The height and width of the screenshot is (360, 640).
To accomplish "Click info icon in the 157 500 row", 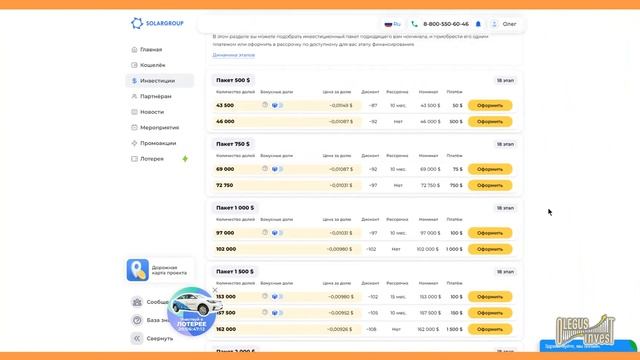I will pyautogui.click(x=265, y=312).
